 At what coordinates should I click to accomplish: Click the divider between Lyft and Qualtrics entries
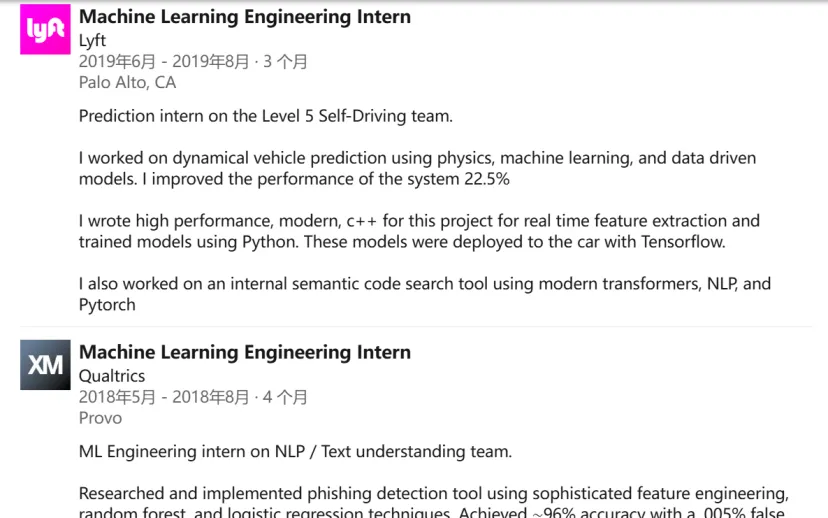[416, 327]
